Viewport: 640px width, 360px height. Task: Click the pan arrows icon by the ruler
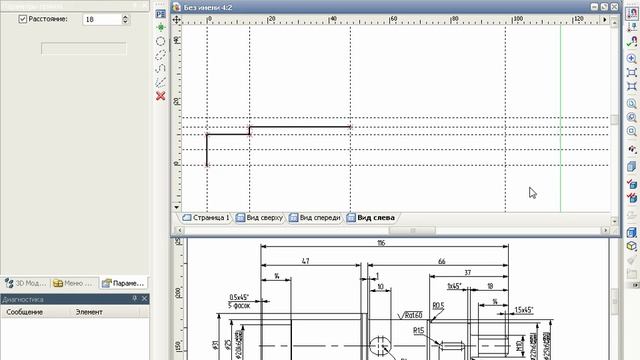coord(176,19)
